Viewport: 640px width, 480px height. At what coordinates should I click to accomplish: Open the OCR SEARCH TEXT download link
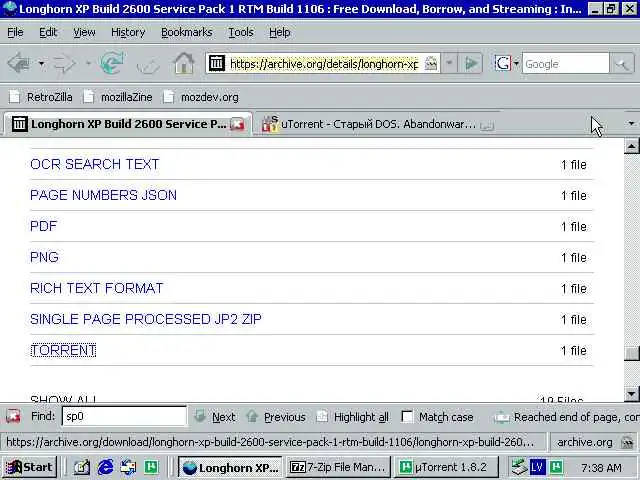(95, 164)
